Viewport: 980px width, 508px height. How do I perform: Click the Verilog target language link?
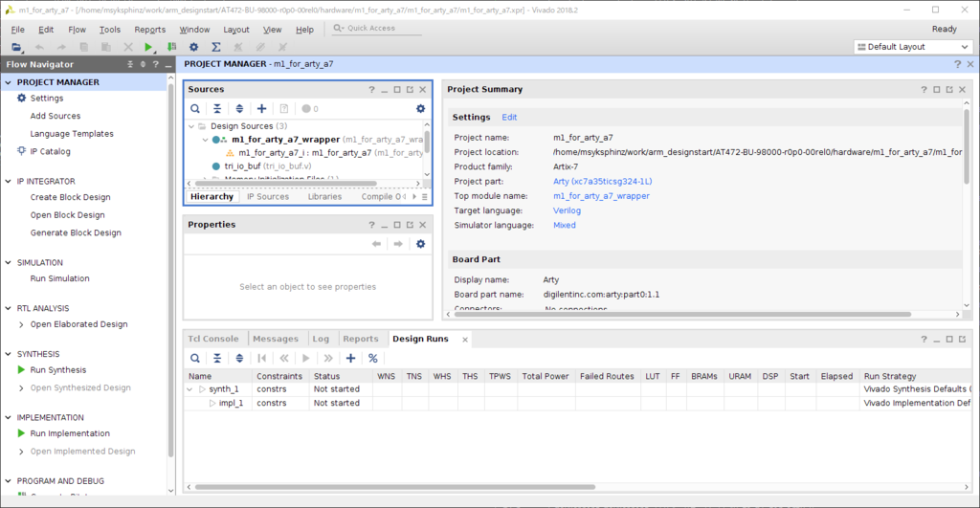(x=567, y=210)
